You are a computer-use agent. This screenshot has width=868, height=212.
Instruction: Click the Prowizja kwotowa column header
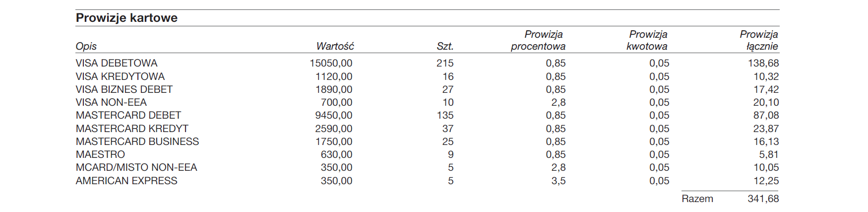point(647,40)
